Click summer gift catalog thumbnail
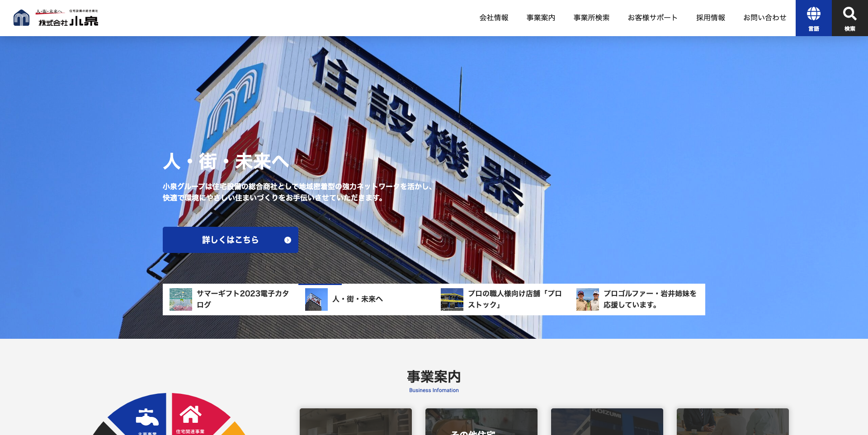 [181, 299]
